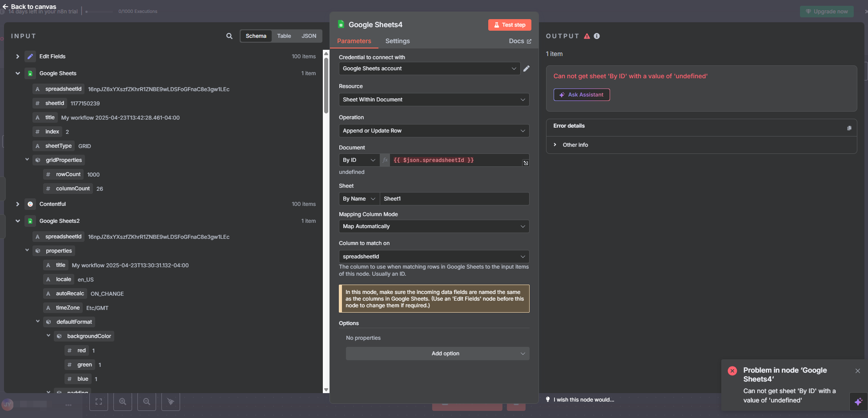Click the gridProperties object icon
Screen dimensions: 868x418
click(x=38, y=160)
